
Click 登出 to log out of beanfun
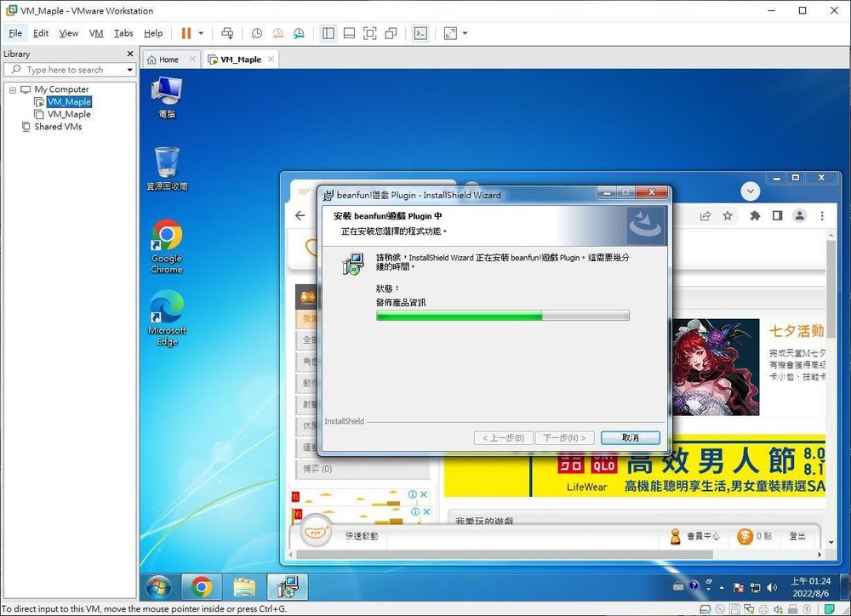point(797,536)
